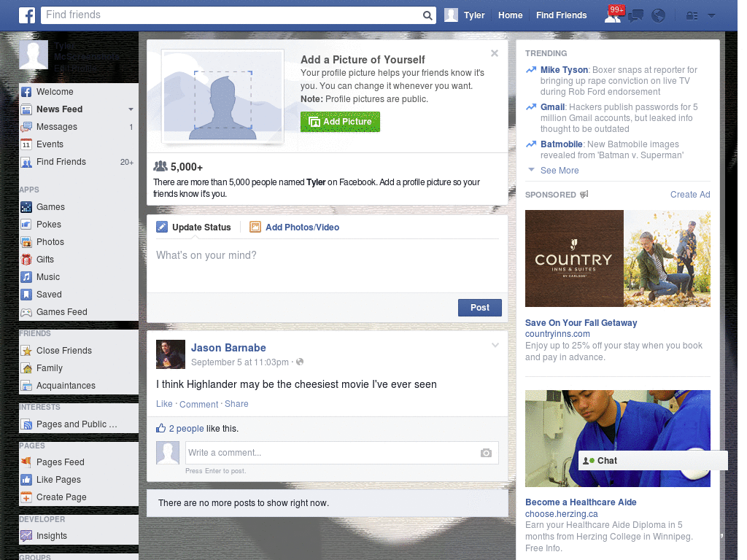
Task: Click the Write a comment field
Action: (342, 453)
